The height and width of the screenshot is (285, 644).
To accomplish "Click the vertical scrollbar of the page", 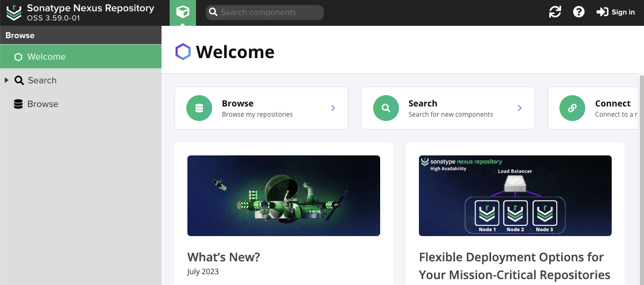I will [641, 180].
